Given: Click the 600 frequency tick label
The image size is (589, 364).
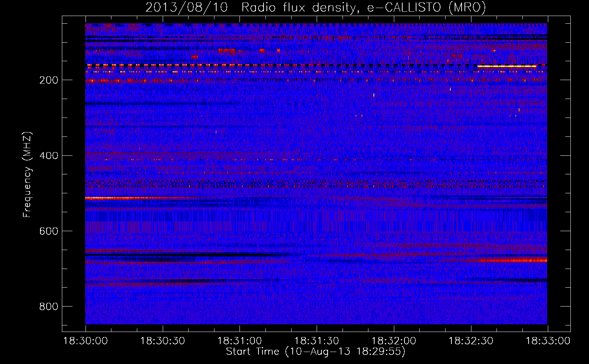Looking at the screenshot, I should (49, 231).
